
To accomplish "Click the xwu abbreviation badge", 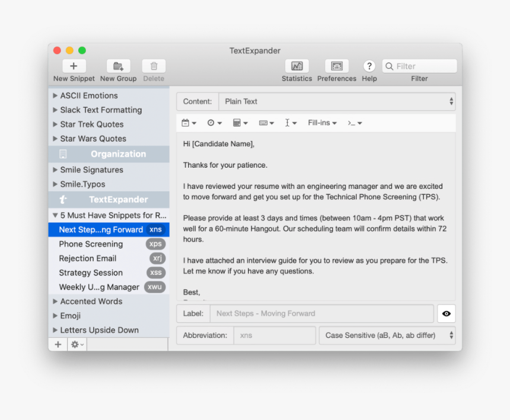I will [x=155, y=287].
